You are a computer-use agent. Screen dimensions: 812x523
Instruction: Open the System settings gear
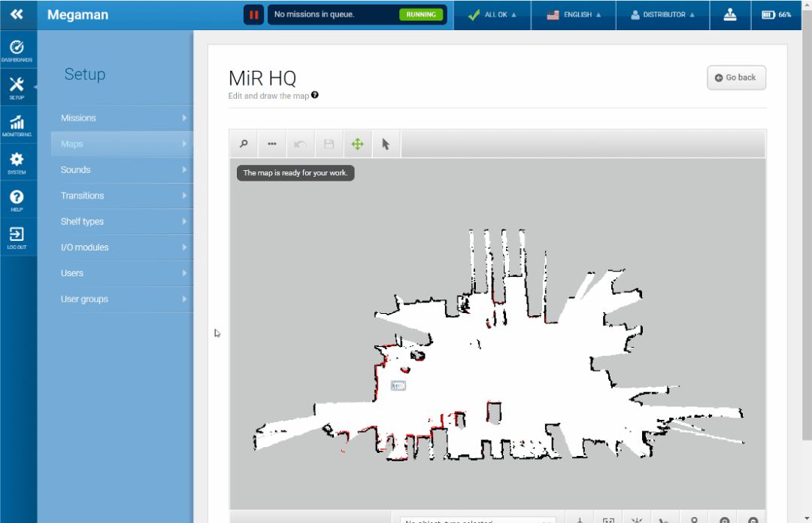[17, 162]
